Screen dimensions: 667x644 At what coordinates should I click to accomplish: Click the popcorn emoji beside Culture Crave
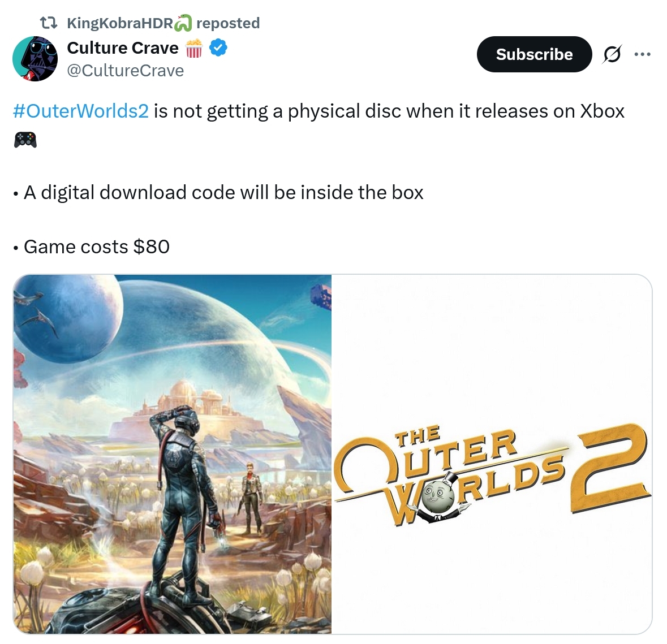(x=194, y=48)
